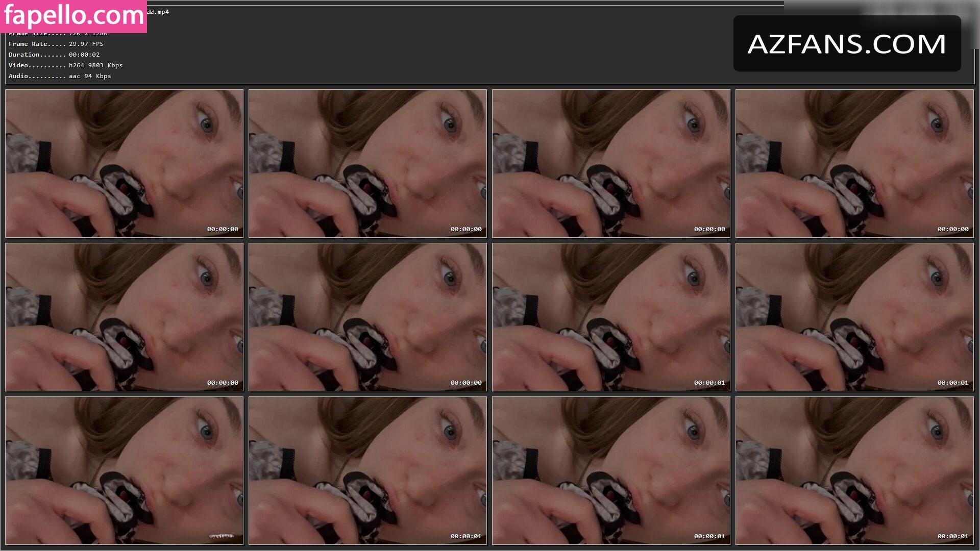Select third middle-row thumbnail stamped 00:00:01
This screenshot has height=551, width=980.
click(x=611, y=317)
